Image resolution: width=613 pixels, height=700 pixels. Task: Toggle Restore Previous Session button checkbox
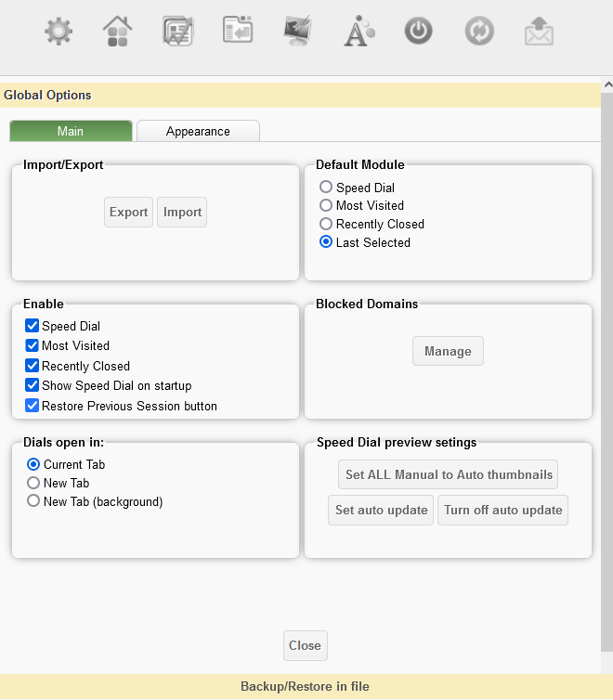tap(33, 406)
